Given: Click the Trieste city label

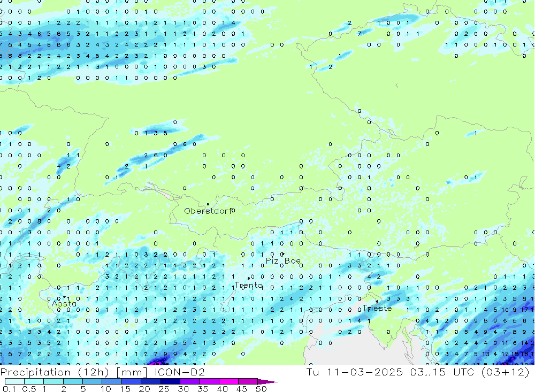Looking at the screenshot, I should point(377,309).
